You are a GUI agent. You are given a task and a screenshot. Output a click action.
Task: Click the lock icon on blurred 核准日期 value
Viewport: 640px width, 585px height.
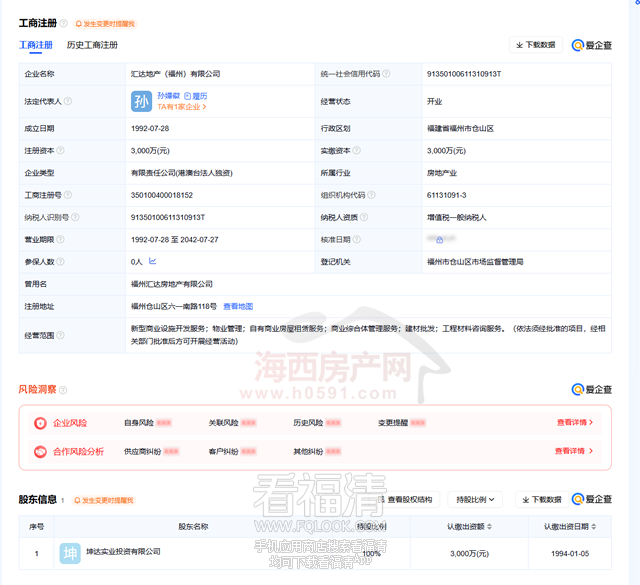click(440, 240)
